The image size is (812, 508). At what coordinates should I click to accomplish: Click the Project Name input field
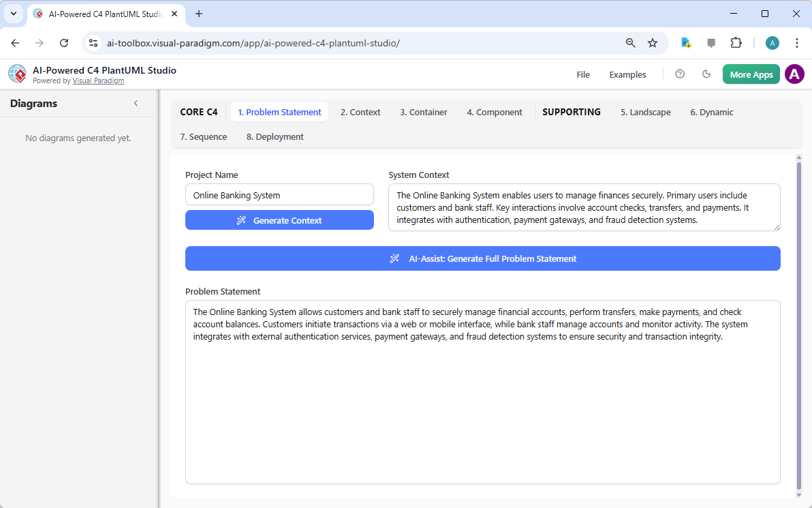point(279,194)
